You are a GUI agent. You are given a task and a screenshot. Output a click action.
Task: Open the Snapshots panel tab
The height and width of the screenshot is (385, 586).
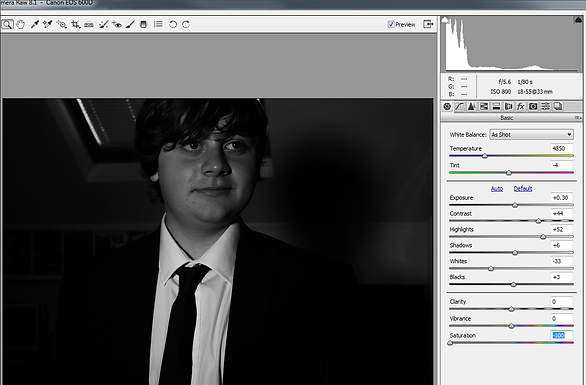click(x=558, y=107)
